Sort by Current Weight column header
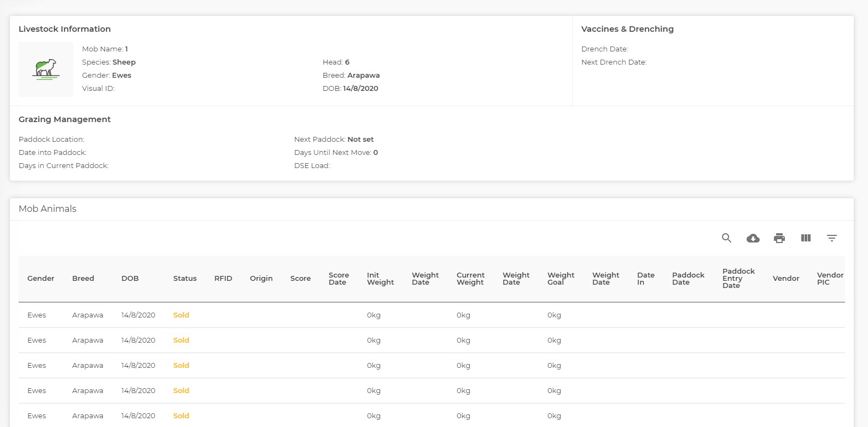This screenshot has width=868, height=427. [470, 279]
